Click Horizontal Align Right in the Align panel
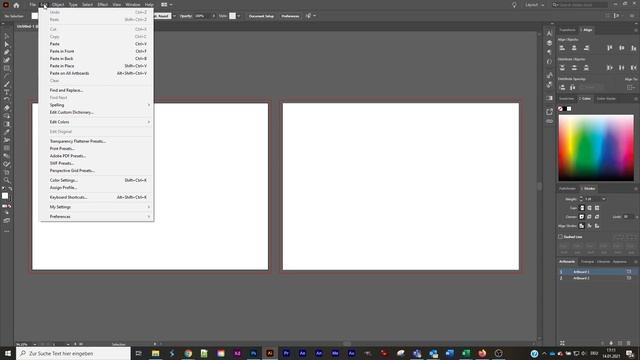Screen dimensions: 640x360 coord(586,48)
